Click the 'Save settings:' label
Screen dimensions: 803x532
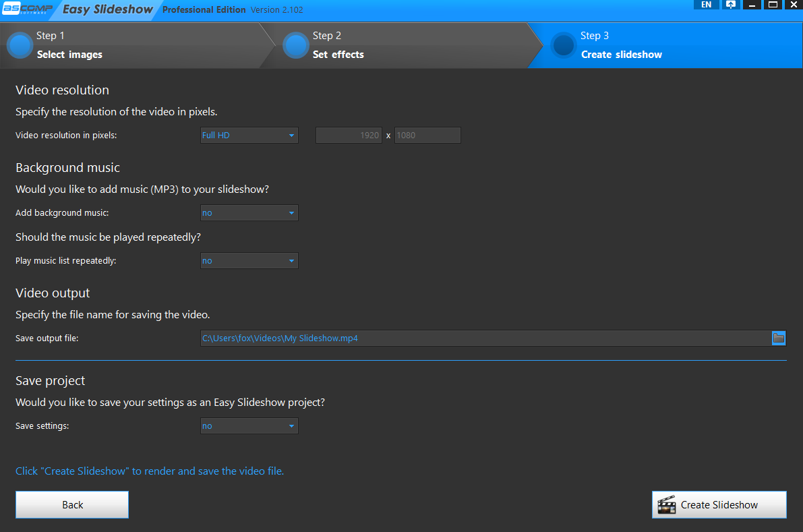pyautogui.click(x=42, y=425)
